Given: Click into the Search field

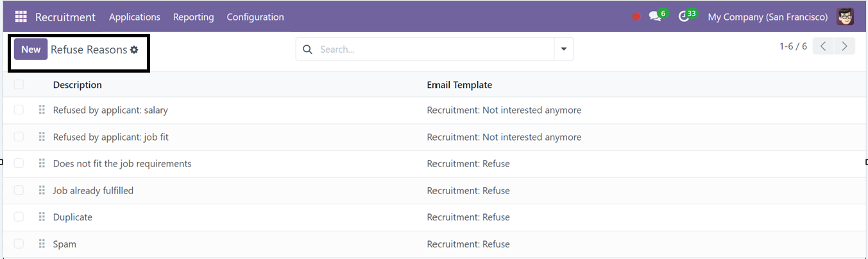Looking at the screenshot, I should [x=433, y=49].
